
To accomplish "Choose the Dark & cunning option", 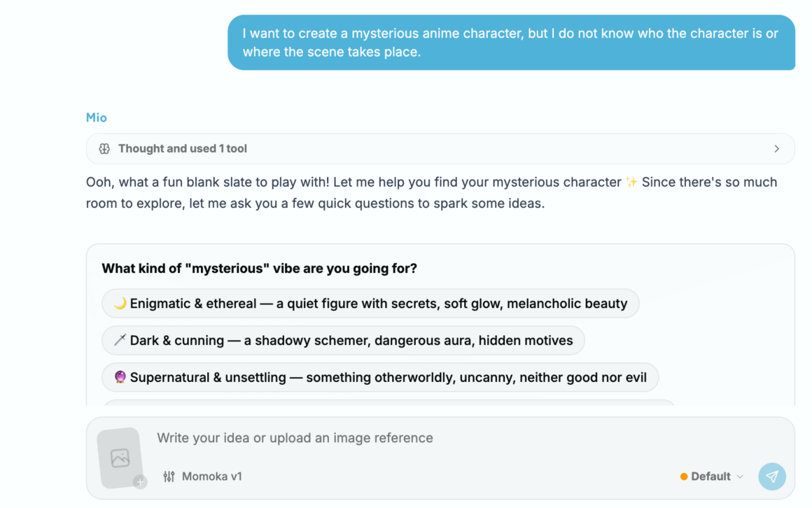I will click(x=343, y=340).
